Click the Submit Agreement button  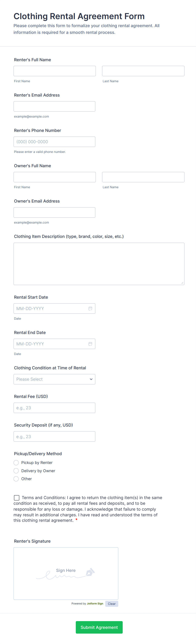click(99, 627)
